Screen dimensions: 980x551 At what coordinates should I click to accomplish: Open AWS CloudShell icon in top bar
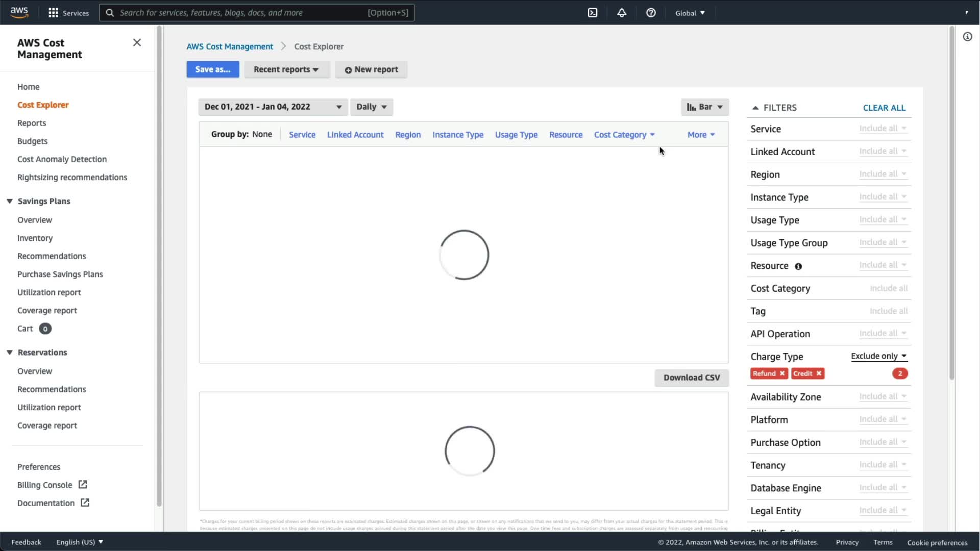[593, 13]
